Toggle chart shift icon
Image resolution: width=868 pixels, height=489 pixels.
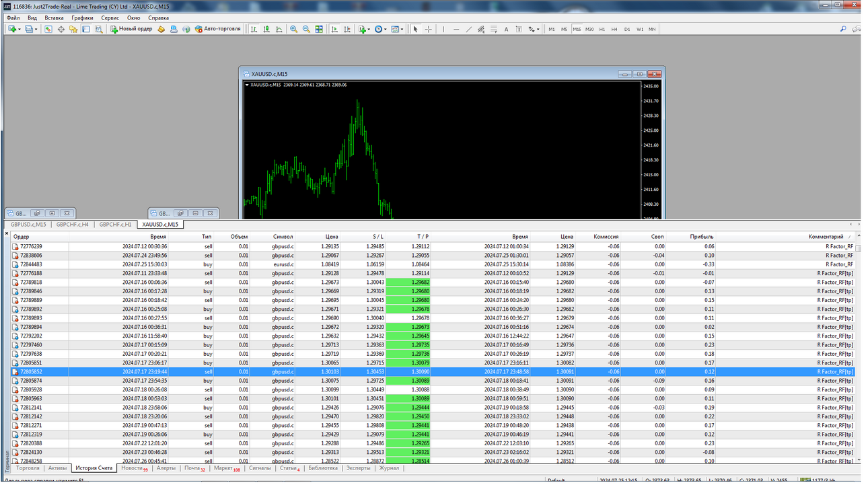point(347,29)
